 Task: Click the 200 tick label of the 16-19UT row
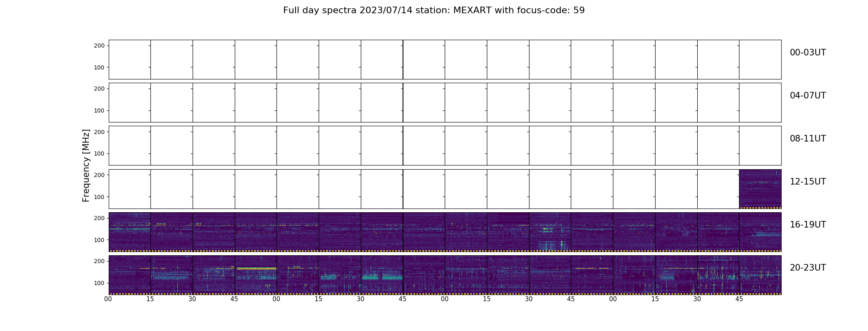99,218
